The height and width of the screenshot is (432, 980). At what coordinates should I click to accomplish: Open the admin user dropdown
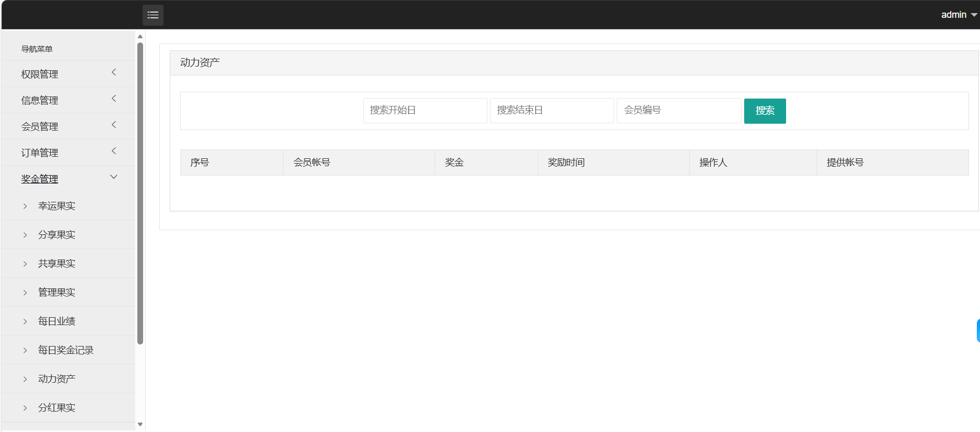958,15
